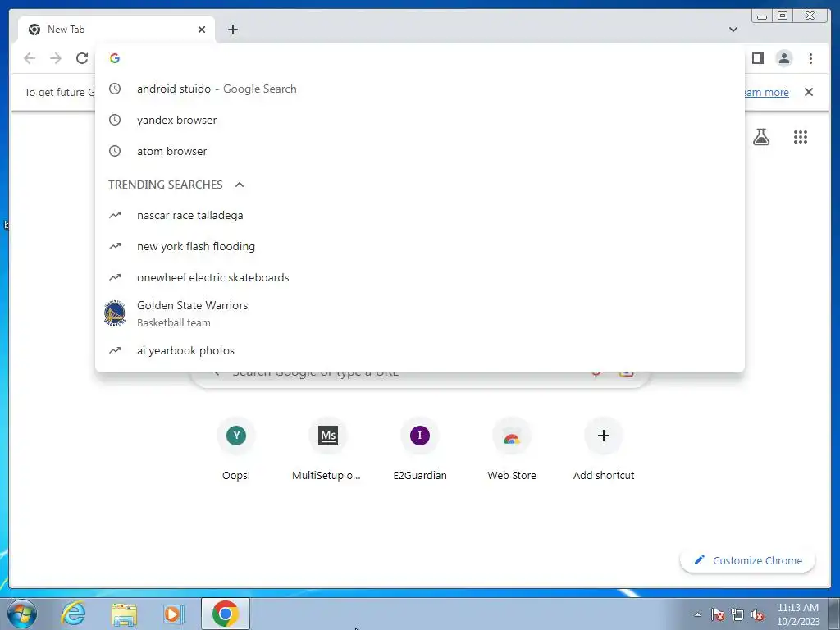Launch Windows Media Player from taskbar

[x=173, y=614]
